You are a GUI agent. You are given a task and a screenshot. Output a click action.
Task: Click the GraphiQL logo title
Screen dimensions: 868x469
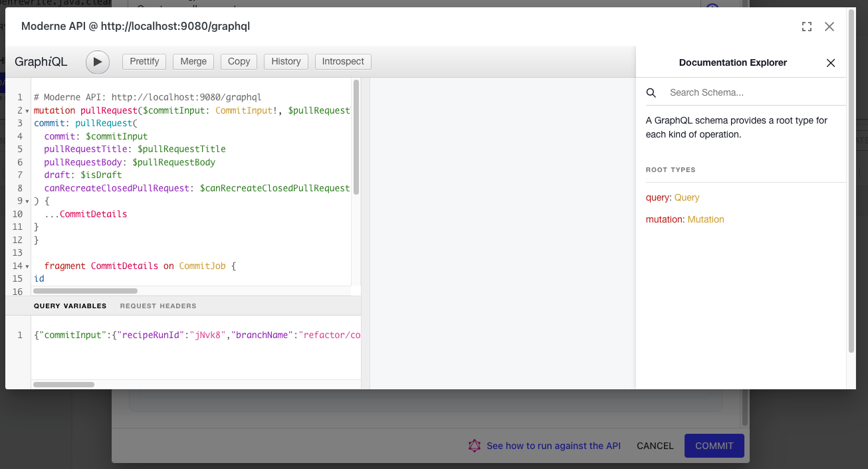point(41,62)
